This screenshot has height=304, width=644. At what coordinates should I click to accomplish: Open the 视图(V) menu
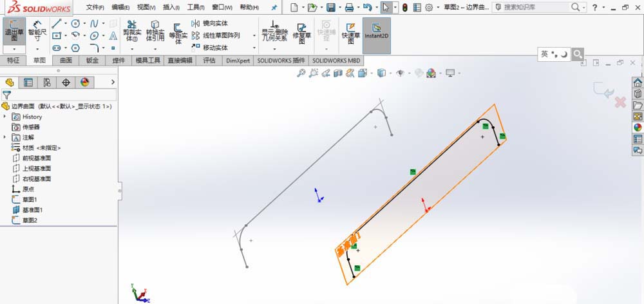[146, 7]
